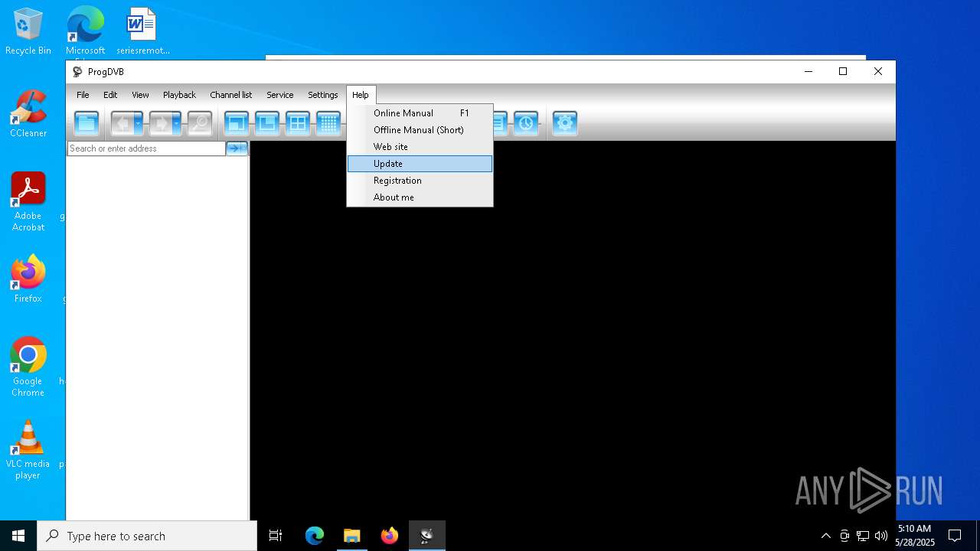Launch Firefox from the taskbar
The image size is (980, 551).
[390, 536]
